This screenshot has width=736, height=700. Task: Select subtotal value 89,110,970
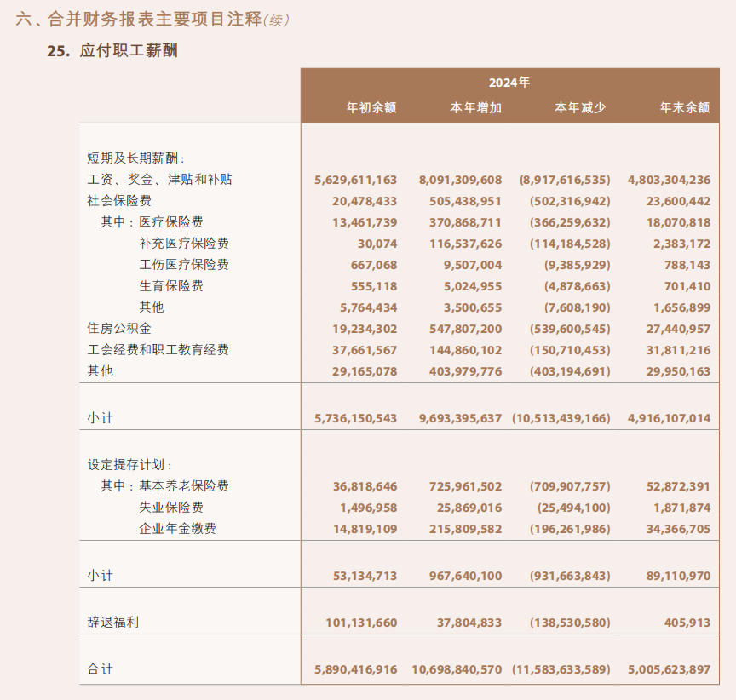click(678, 577)
